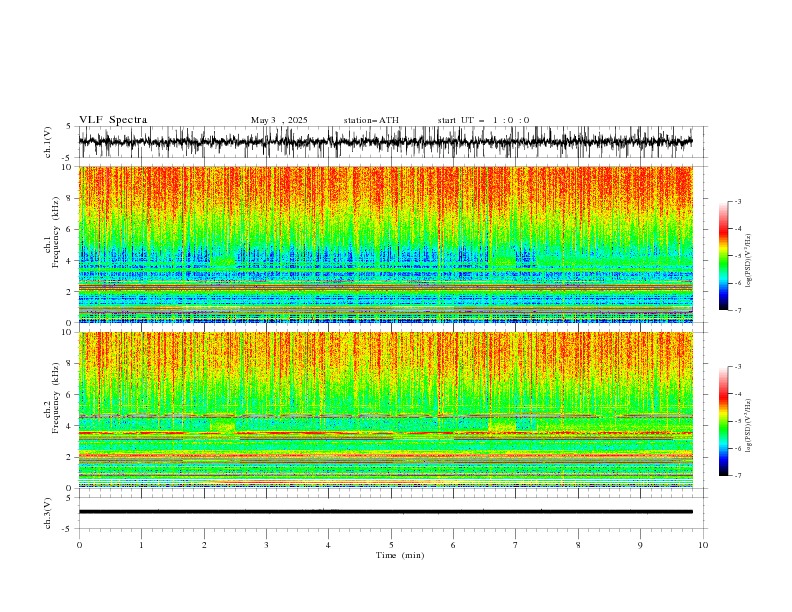The width and height of the screenshot is (792, 612).
Task: Click the 'station=ATH' header label
Action: click(371, 120)
